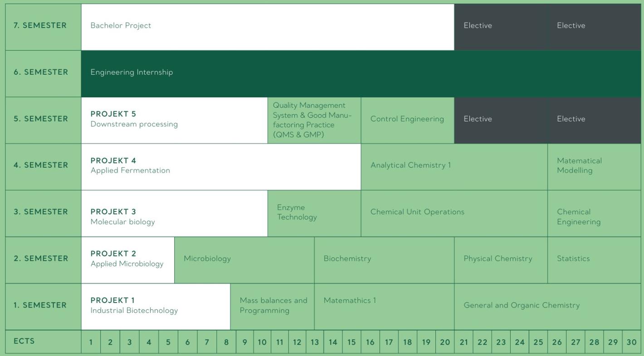The width and height of the screenshot is (644, 356).
Task: Click the 3. SEMESTER row label
Action: (43, 213)
